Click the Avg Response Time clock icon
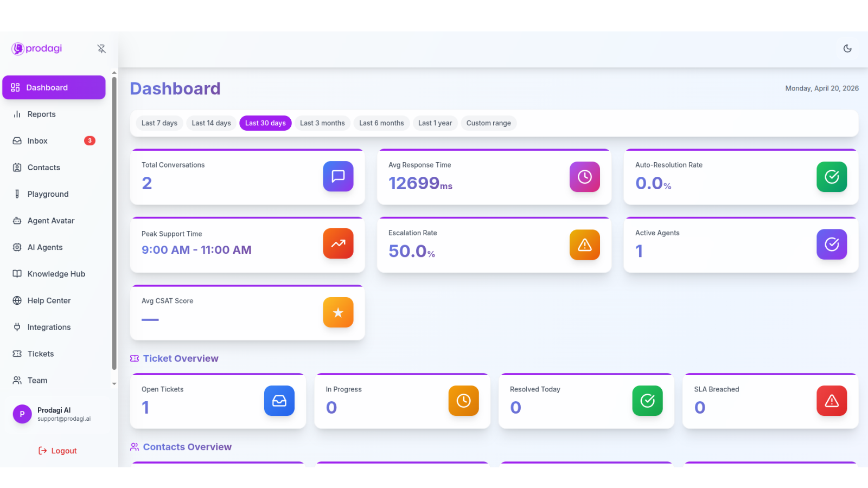This screenshot has width=868, height=488. (584, 177)
